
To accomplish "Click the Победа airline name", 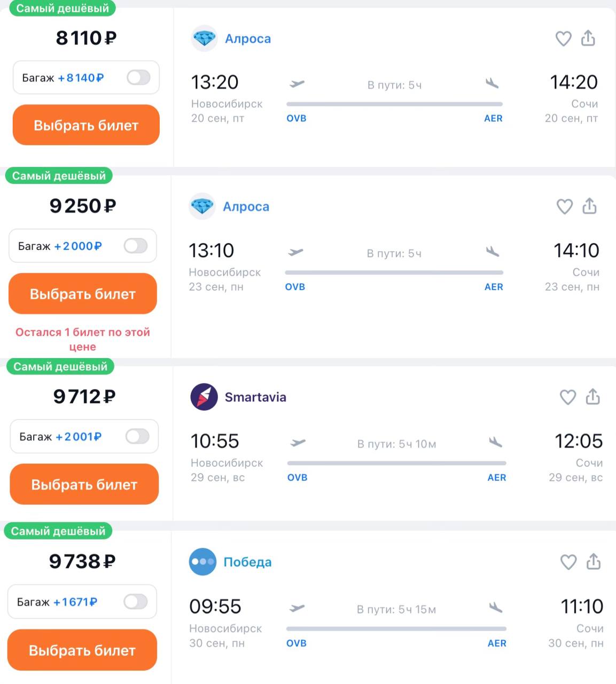I will [x=247, y=562].
